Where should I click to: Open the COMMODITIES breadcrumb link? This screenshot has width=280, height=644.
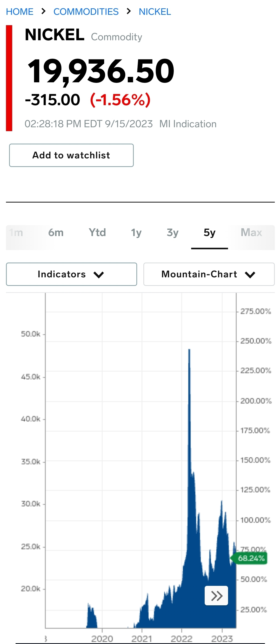click(x=86, y=12)
